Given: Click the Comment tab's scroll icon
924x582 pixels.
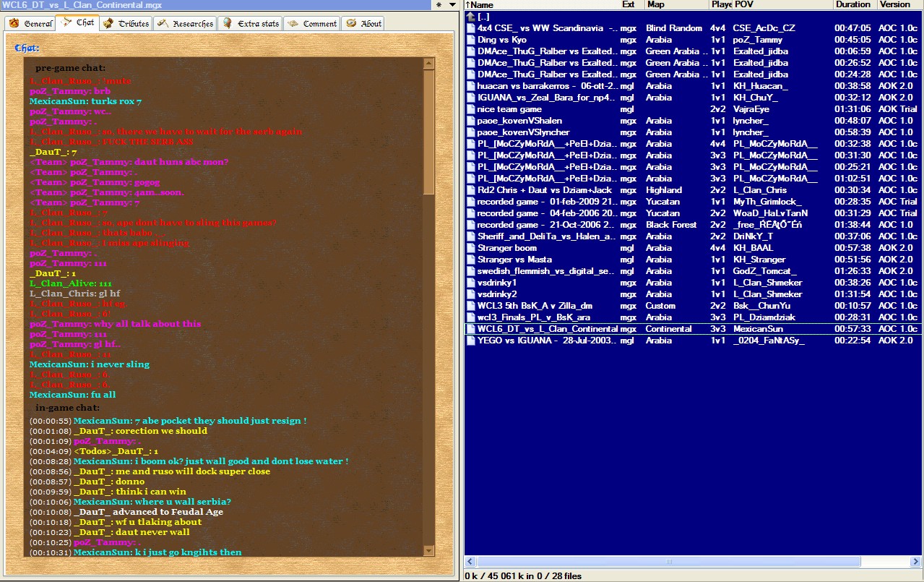Looking at the screenshot, I should pos(293,23).
